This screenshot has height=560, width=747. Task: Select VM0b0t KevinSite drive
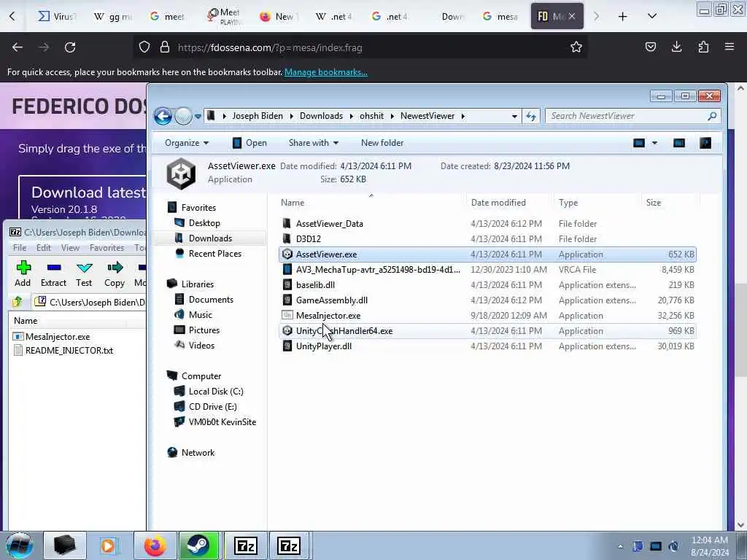coord(222,422)
